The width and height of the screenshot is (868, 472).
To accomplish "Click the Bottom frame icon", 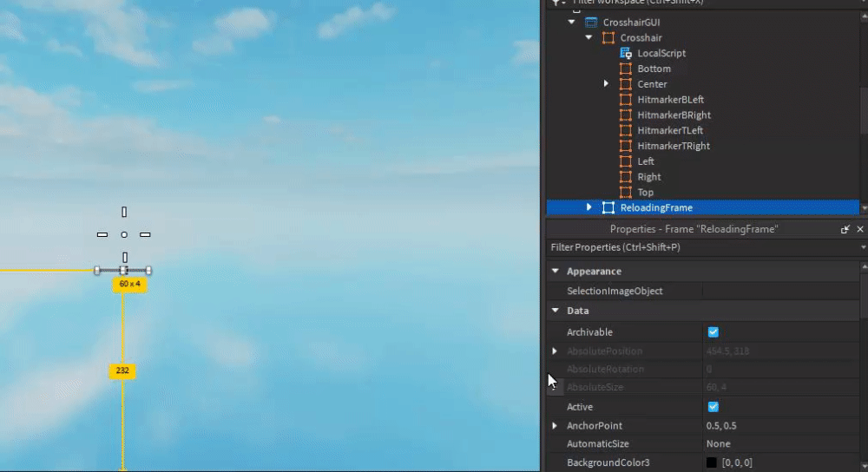I will point(626,69).
